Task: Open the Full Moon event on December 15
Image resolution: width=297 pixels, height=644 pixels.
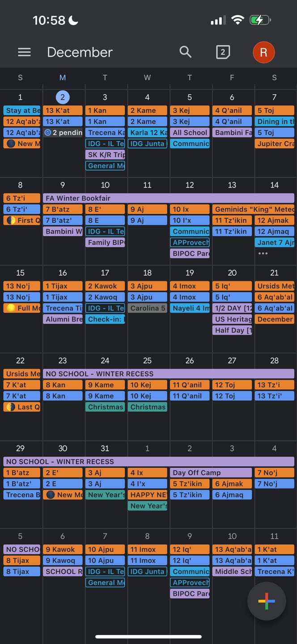Action: (22, 308)
